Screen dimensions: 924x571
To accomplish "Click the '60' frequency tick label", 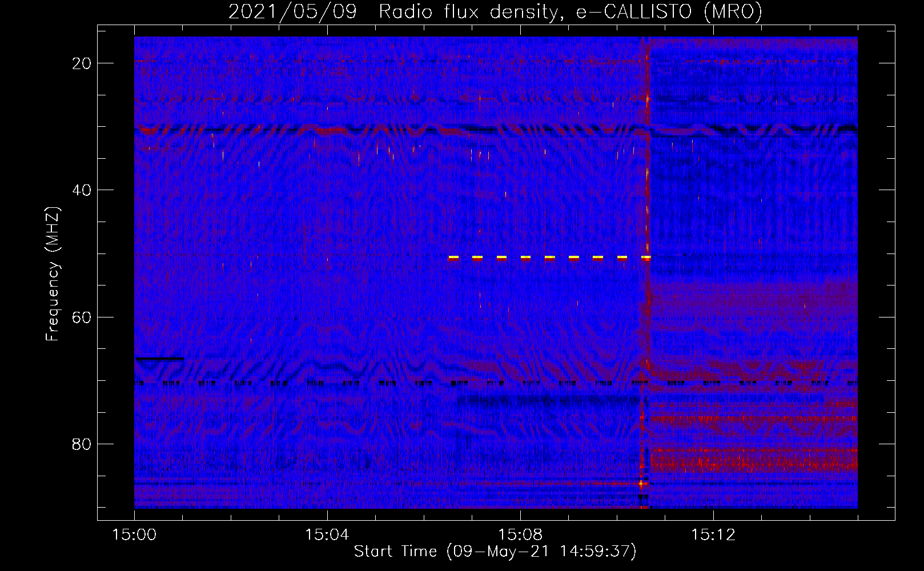I will coord(82,317).
